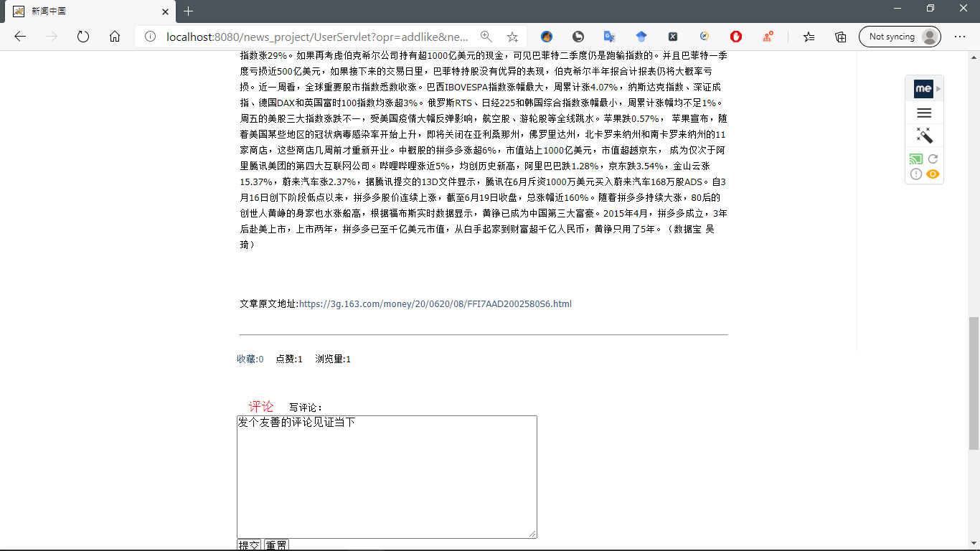Open the zoom magnifier in address bar
The image size is (980, 551).
pyautogui.click(x=486, y=37)
